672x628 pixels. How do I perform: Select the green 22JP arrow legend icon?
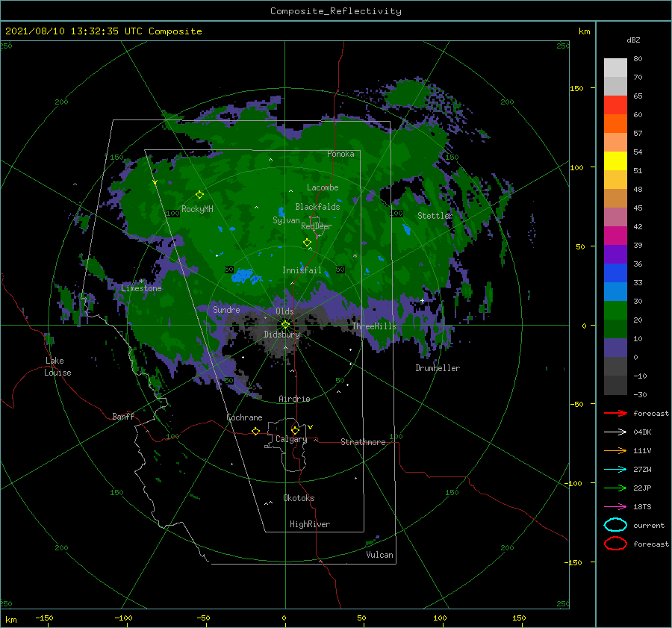[x=615, y=488]
